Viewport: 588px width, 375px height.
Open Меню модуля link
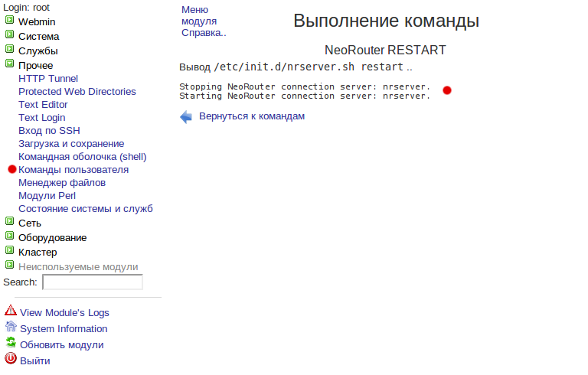tap(199, 16)
